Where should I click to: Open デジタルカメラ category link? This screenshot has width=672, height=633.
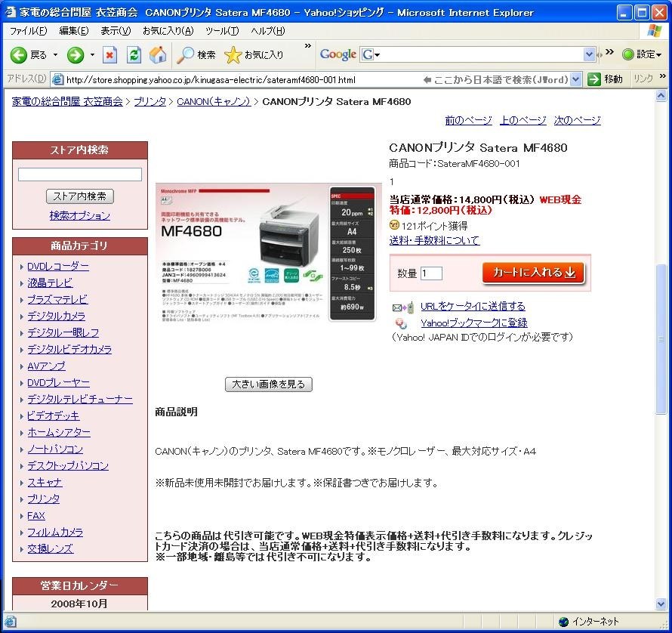pyautogui.click(x=56, y=316)
